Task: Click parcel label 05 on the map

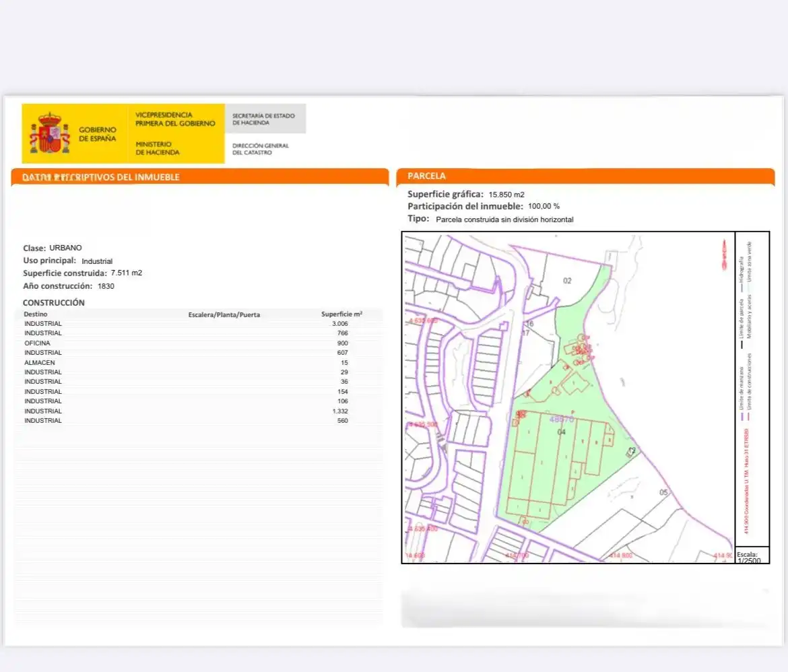Action: [664, 492]
